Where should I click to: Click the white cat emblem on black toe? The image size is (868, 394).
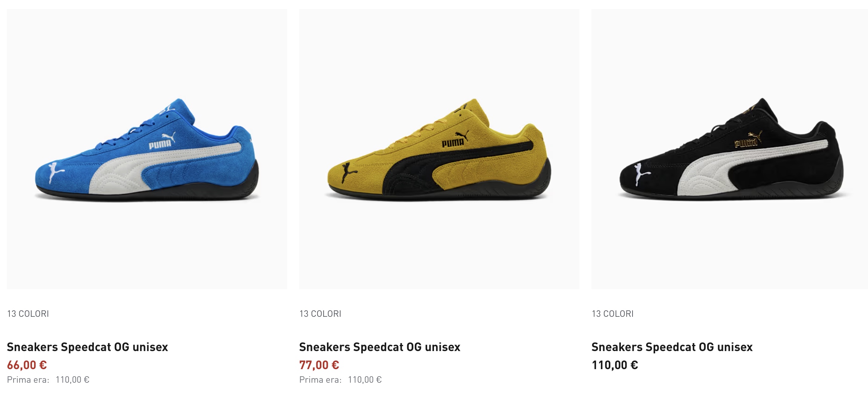pyautogui.click(x=641, y=173)
